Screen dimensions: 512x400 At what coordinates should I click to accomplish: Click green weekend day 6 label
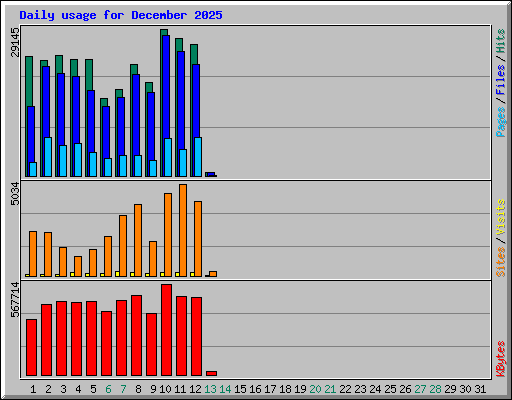pyautogui.click(x=108, y=389)
